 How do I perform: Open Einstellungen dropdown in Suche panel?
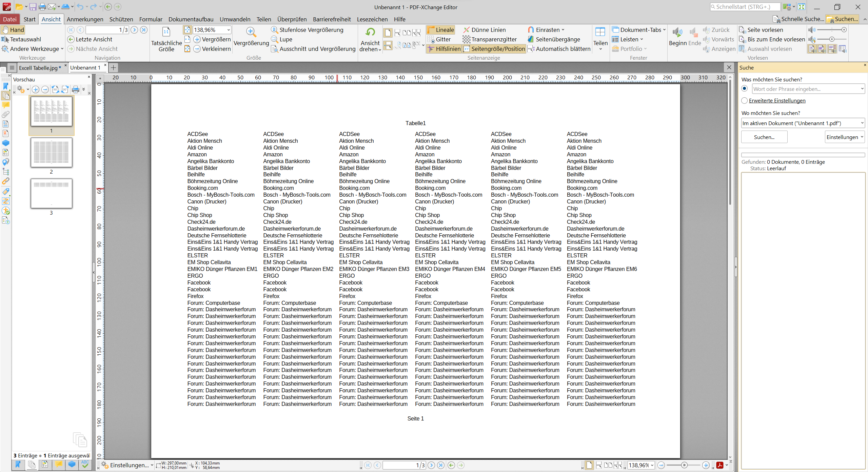(x=845, y=137)
